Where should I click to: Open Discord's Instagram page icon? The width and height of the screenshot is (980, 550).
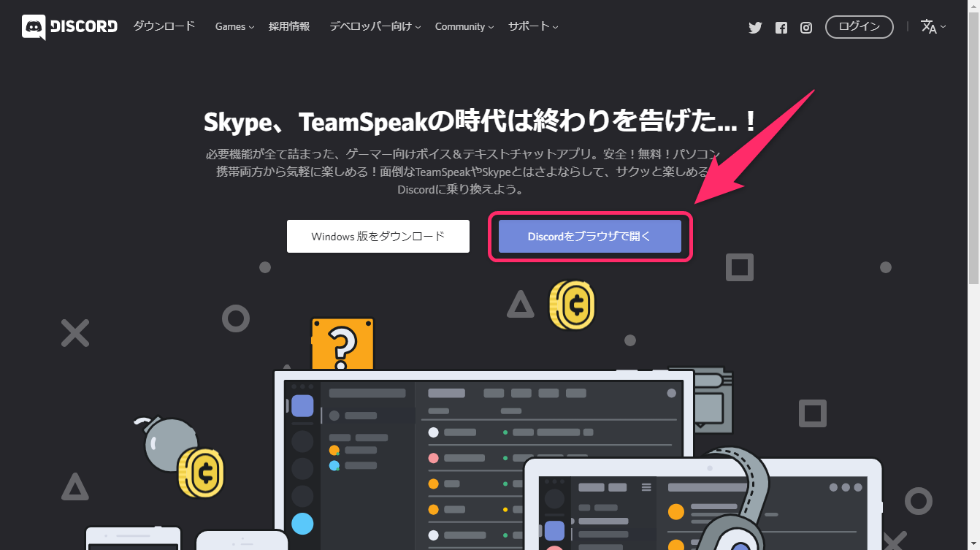(x=806, y=28)
